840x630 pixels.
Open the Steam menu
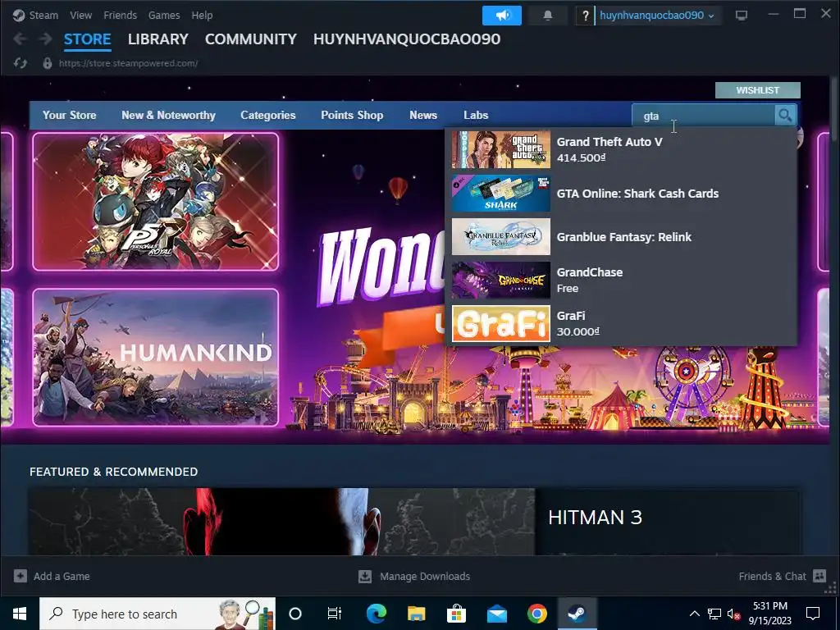43,16
